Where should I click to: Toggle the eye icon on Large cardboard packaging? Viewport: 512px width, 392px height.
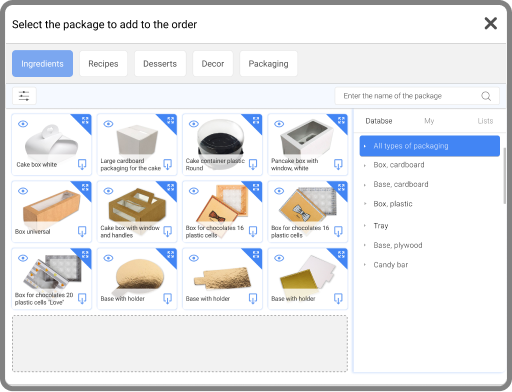point(108,124)
